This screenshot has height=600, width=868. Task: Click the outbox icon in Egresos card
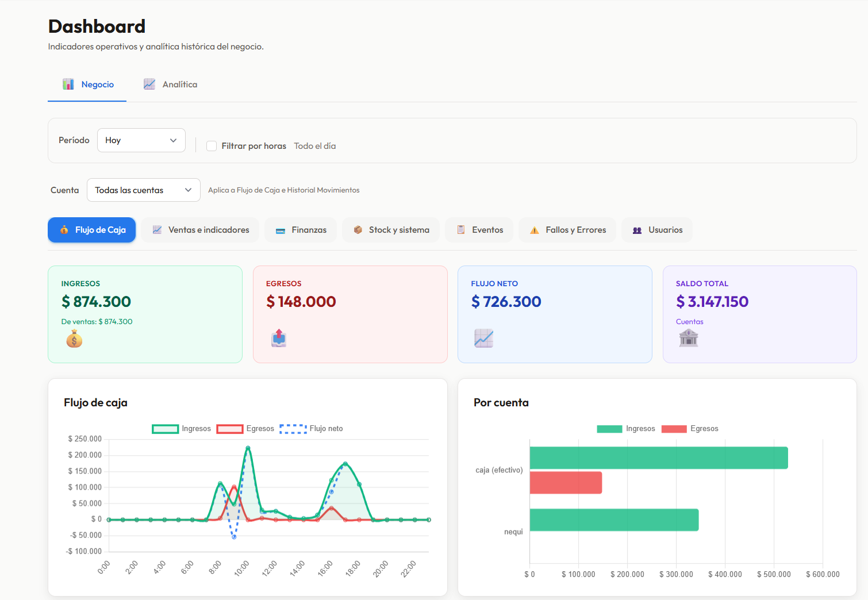tap(279, 338)
